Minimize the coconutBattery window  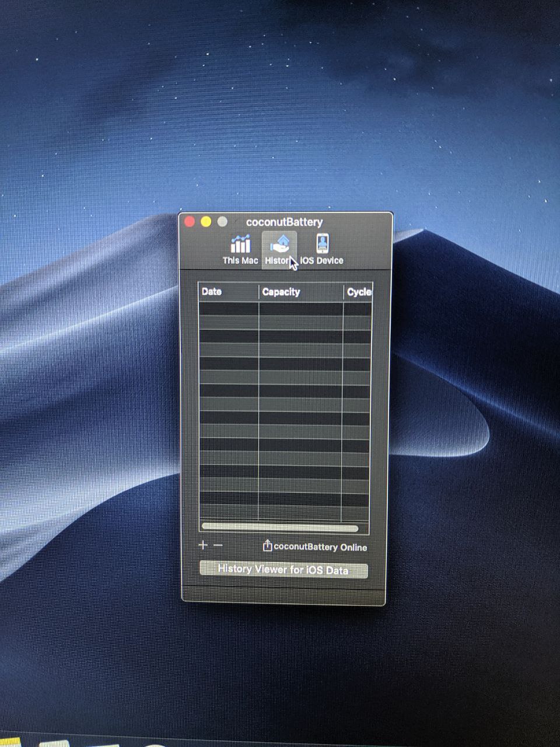[x=206, y=222]
